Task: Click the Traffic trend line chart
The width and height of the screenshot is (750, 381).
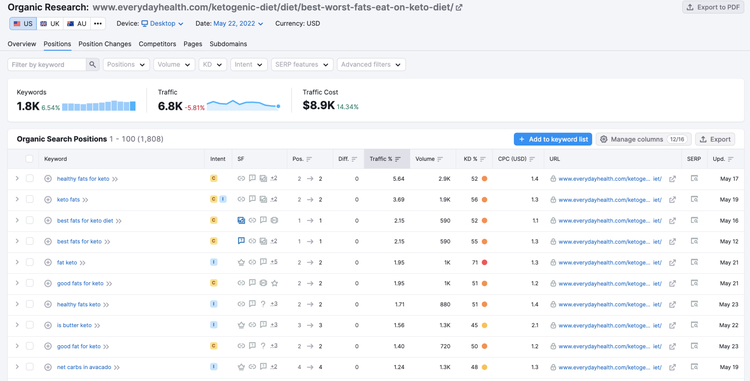Action: point(244,106)
